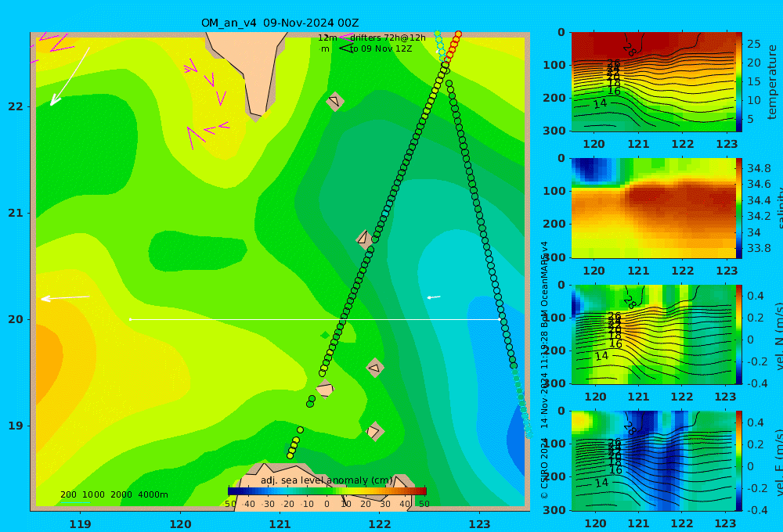Viewport: 783px width, 532px height.
Task: Click the yellow drifter circles near the map bottom
Action: point(294,443)
